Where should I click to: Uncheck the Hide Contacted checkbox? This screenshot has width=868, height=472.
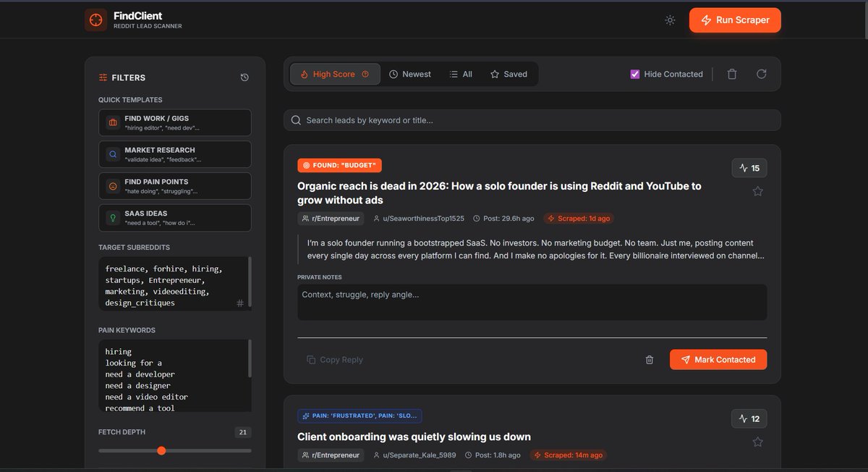[x=635, y=74]
